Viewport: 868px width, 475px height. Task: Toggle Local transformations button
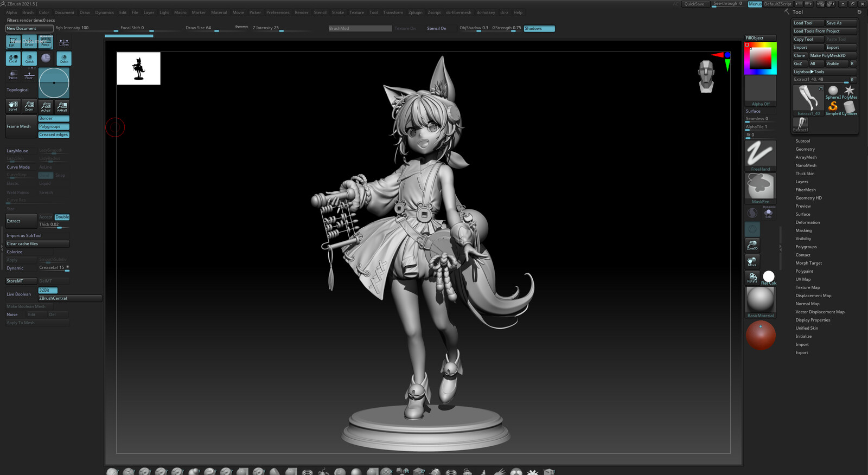point(13,59)
